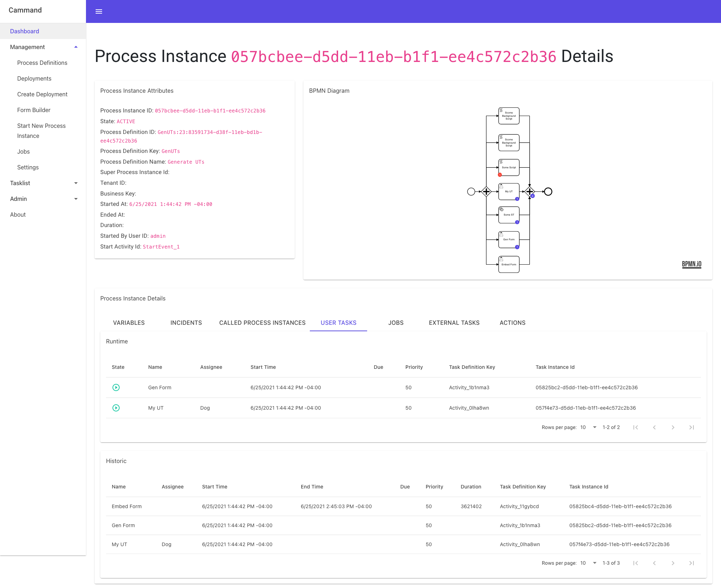Click the Process Instance ID field value
The image size is (721, 588).
210,111
